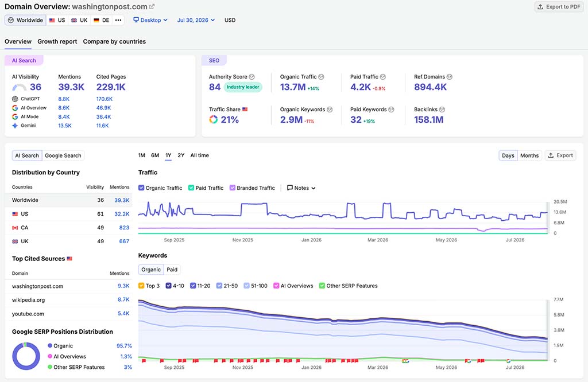Select the AI Search toggle button
This screenshot has height=382, width=588.
point(27,155)
